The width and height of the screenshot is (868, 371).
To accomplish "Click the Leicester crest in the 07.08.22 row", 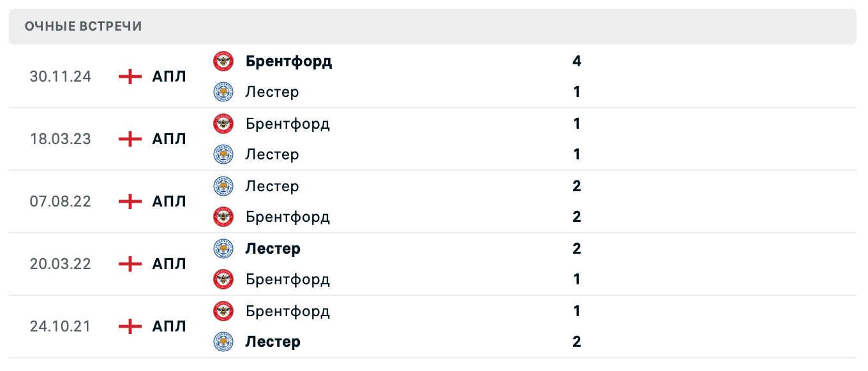I will [223, 186].
